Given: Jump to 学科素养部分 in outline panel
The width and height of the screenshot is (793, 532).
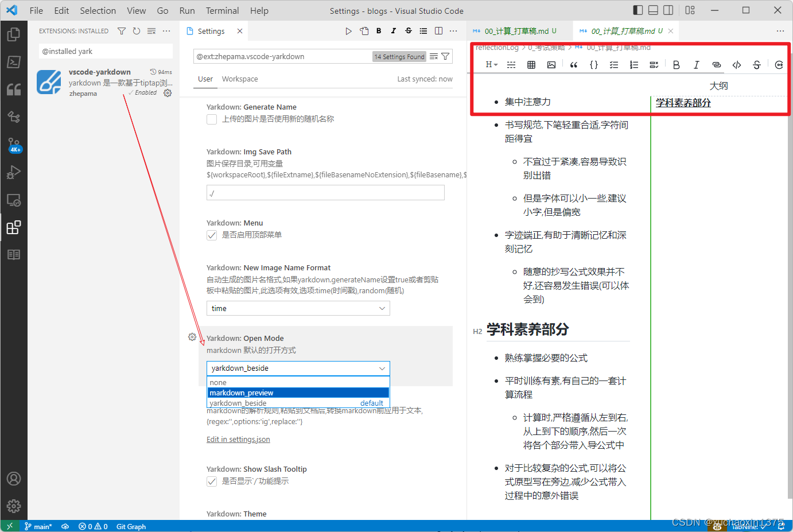Looking at the screenshot, I should click(x=683, y=103).
